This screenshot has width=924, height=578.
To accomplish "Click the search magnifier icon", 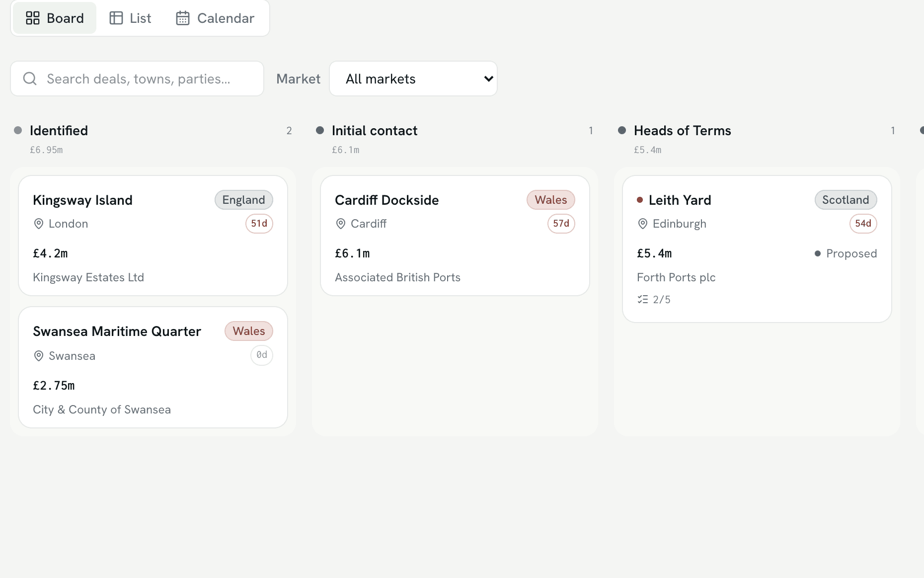I will point(30,79).
